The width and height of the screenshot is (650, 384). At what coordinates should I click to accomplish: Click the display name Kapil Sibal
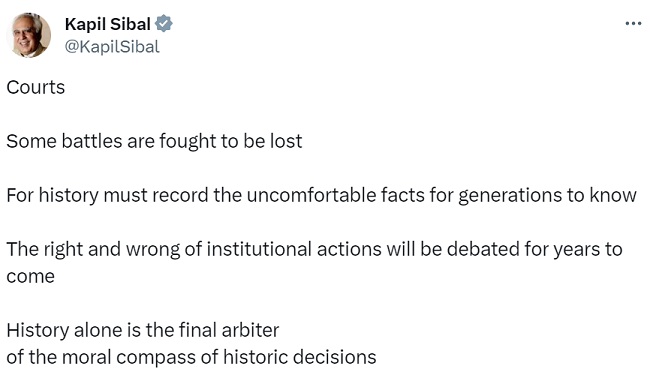pyautogui.click(x=107, y=24)
